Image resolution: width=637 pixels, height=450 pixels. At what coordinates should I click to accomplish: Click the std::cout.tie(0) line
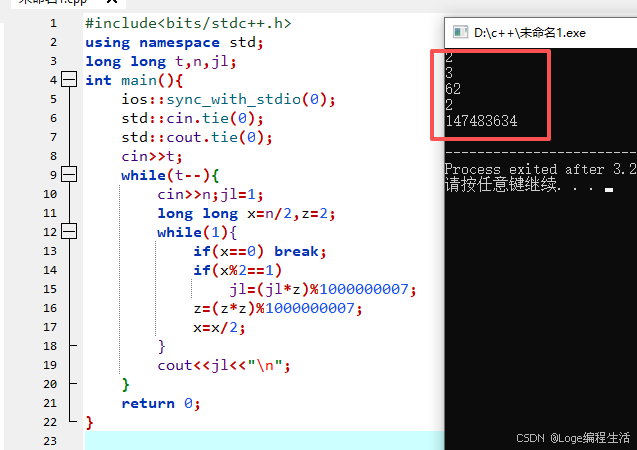click(x=197, y=137)
